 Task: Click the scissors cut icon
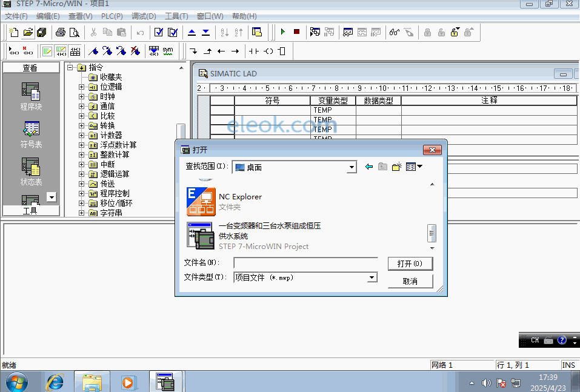[x=93, y=32]
